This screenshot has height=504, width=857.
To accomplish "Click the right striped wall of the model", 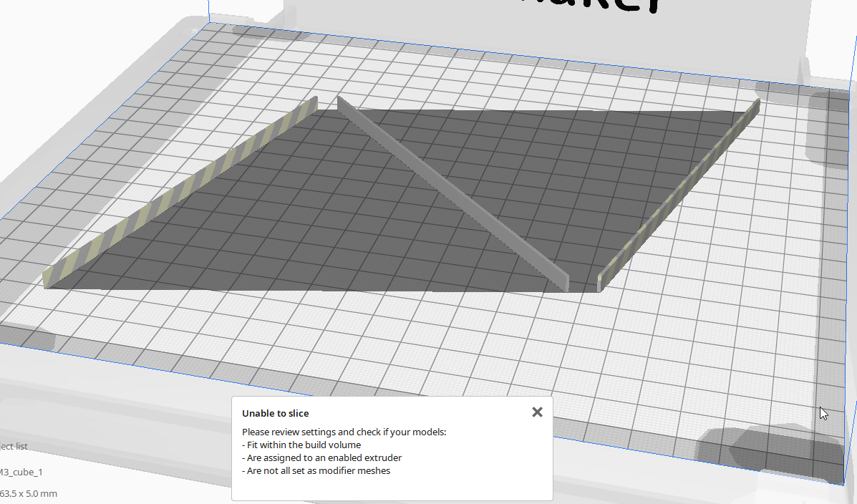I will tap(679, 195).
